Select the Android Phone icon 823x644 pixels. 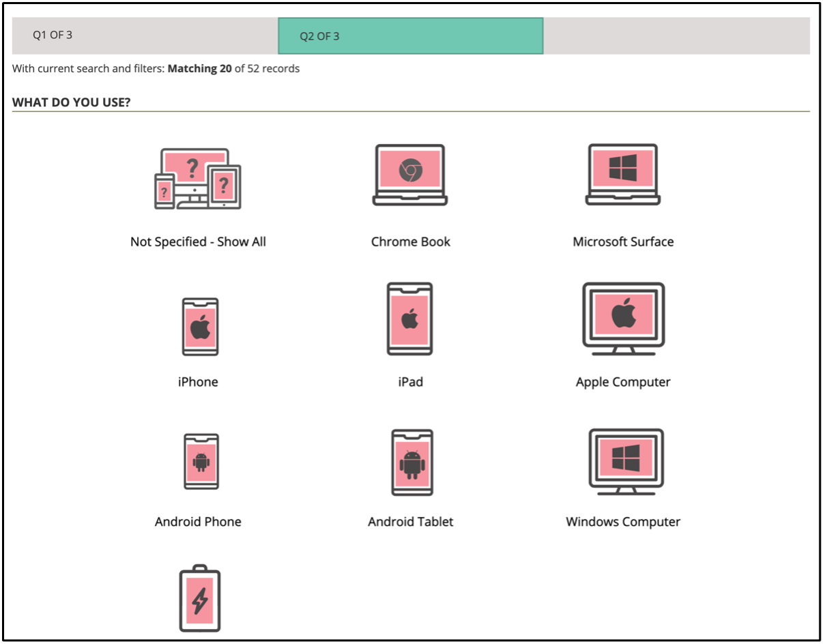(x=201, y=462)
